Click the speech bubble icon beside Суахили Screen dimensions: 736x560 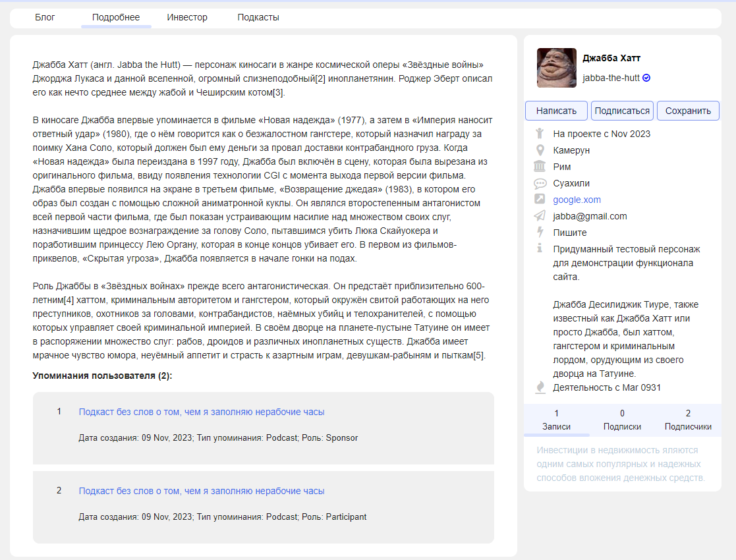pos(540,183)
